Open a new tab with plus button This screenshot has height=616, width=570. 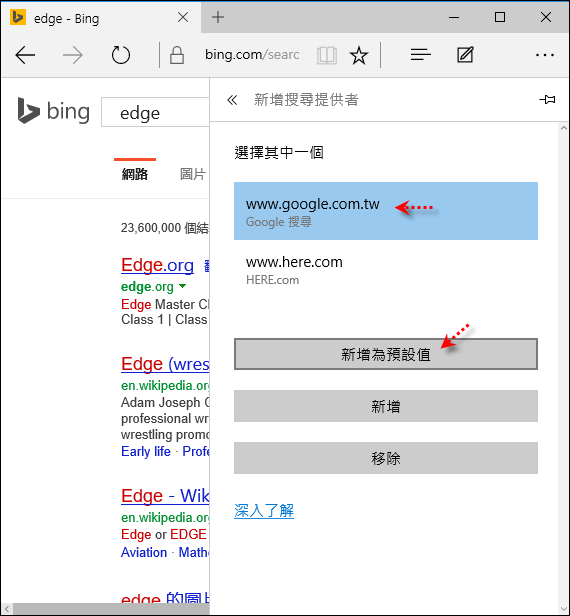click(218, 17)
